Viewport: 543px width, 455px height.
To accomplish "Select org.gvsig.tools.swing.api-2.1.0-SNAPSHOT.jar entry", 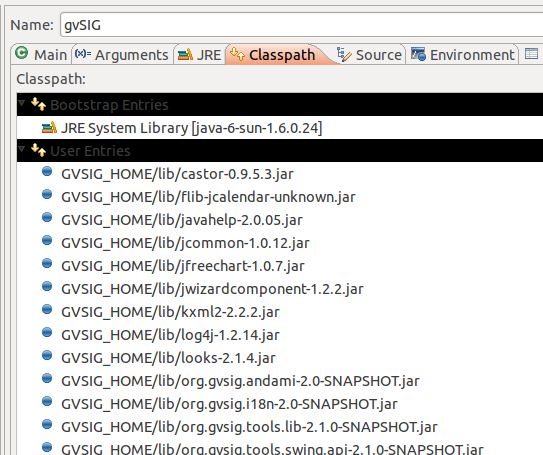I will tap(272, 449).
